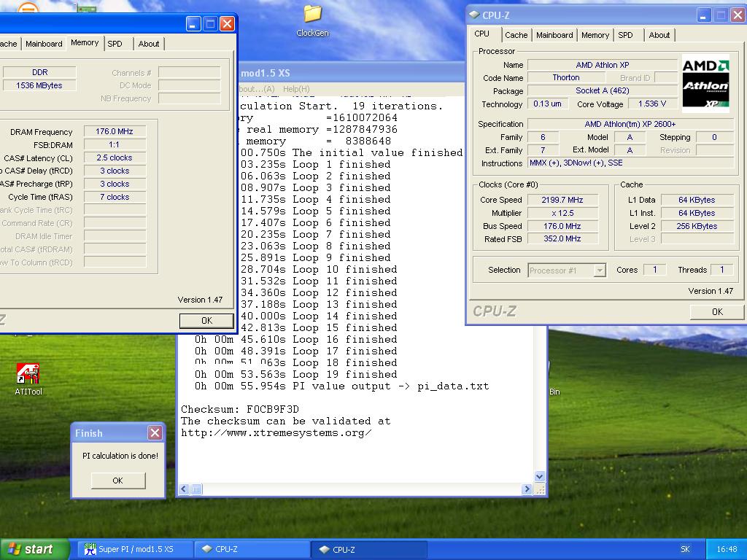
Task: Open the Cache tab in right CPU-Z window
Action: pos(516,35)
